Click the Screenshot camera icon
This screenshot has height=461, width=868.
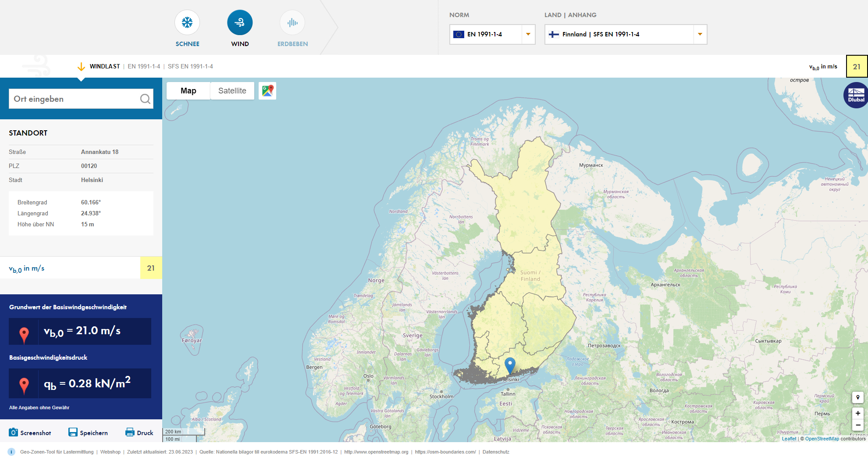pyautogui.click(x=13, y=432)
